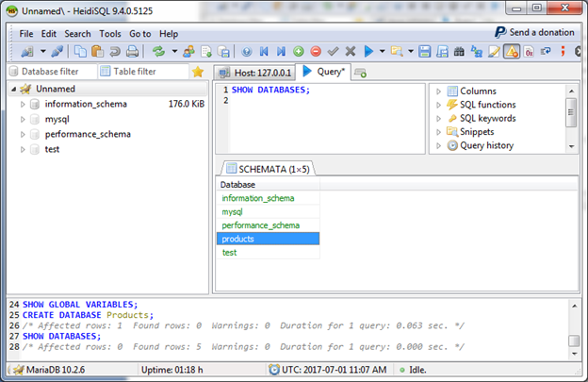588x382 pixels.
Task: Click the Paste clipboard icon
Action: tap(97, 52)
